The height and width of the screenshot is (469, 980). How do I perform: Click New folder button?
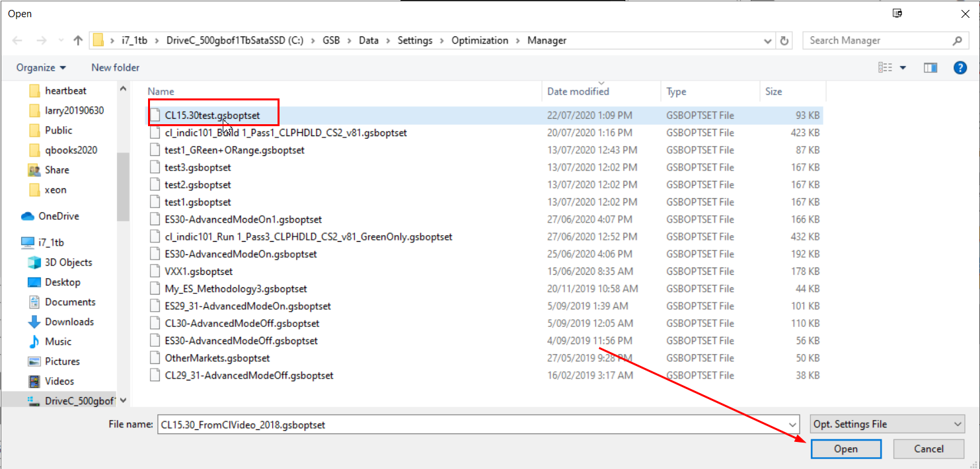115,67
